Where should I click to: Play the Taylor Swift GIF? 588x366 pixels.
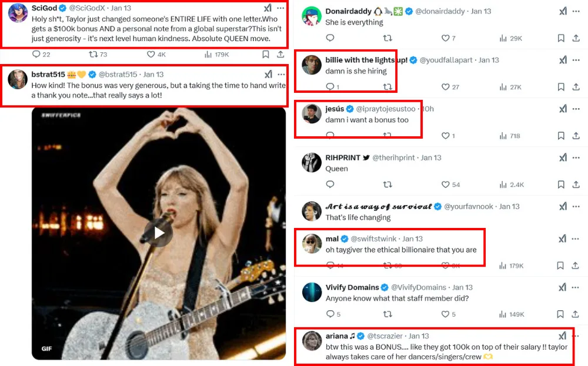159,233
